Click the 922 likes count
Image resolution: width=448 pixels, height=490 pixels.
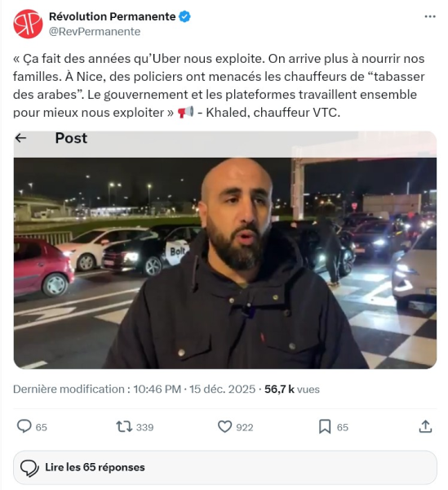(245, 427)
